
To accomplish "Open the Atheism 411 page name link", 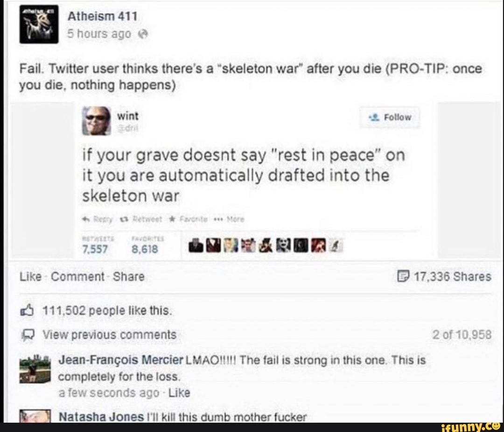I will point(102,16).
